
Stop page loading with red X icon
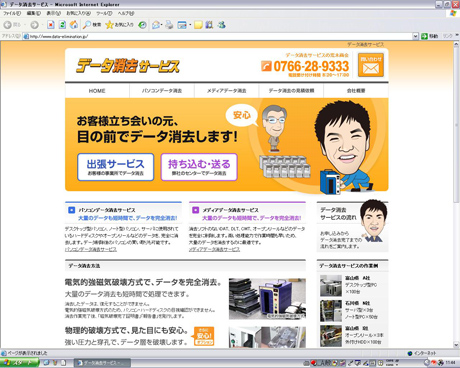[50, 25]
